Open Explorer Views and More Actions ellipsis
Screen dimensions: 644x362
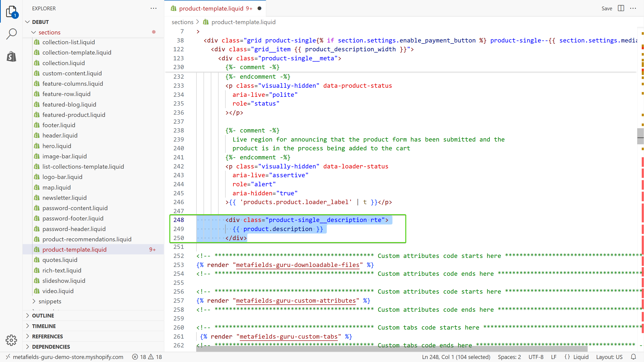tap(153, 8)
